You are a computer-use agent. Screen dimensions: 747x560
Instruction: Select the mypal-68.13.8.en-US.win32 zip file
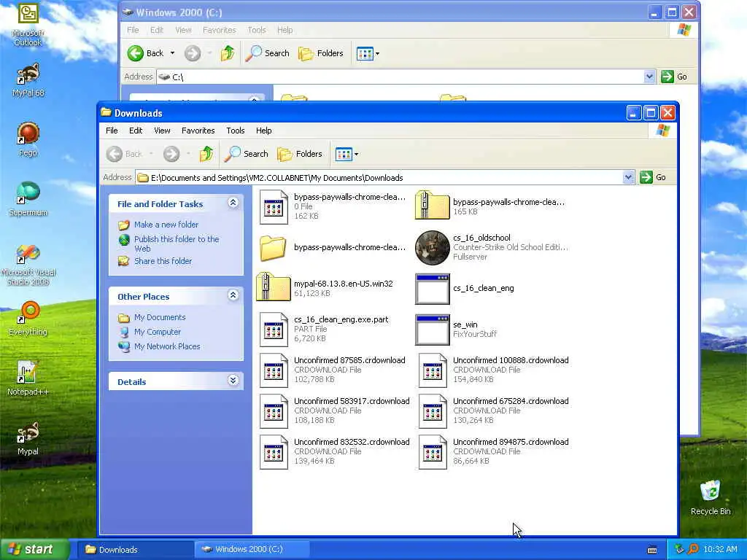[325, 287]
